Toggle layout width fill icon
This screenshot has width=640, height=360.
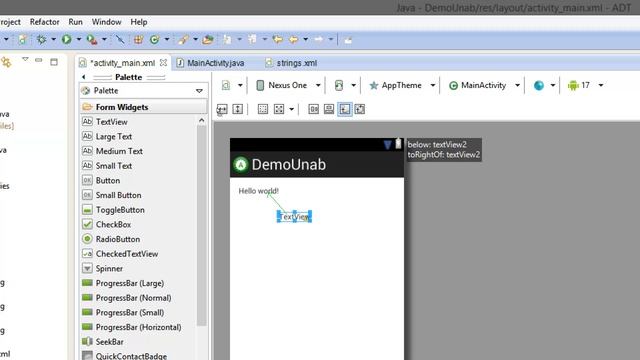click(x=222, y=109)
